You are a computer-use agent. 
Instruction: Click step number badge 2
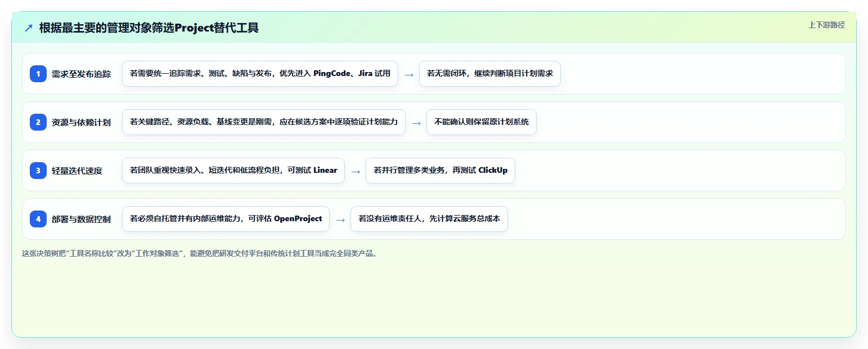(38, 122)
